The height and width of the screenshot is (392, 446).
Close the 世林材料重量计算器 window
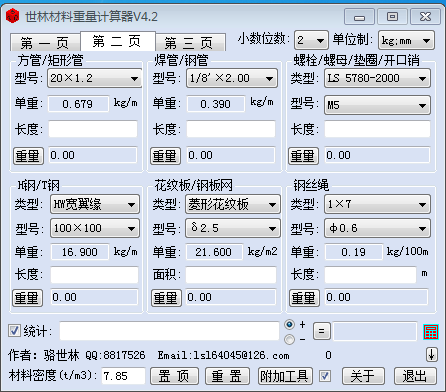[x=425, y=17]
